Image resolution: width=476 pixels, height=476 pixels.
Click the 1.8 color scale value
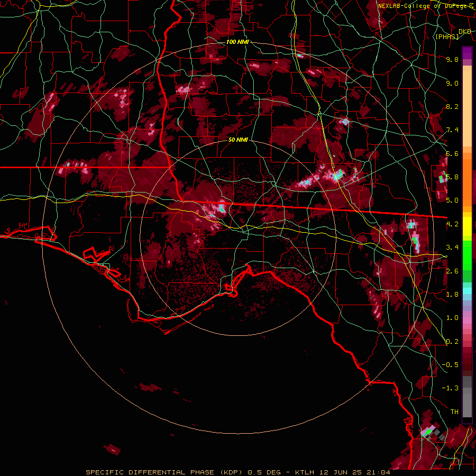pos(452,295)
